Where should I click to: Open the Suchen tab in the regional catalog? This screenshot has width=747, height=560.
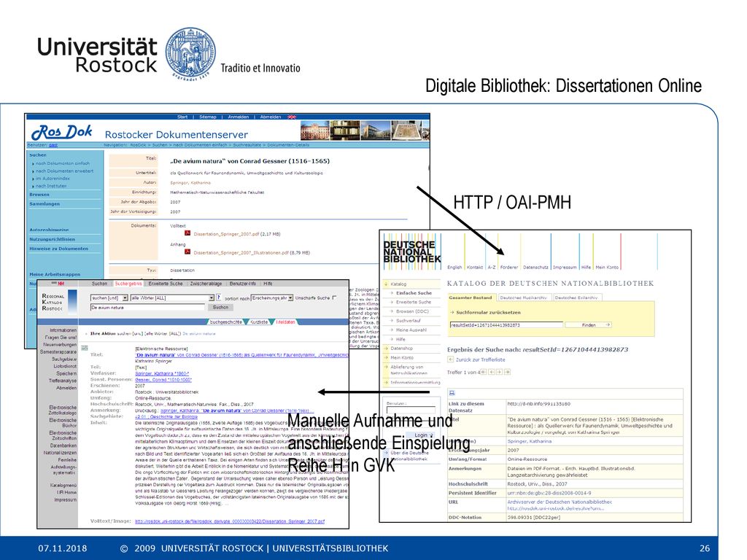(99, 284)
